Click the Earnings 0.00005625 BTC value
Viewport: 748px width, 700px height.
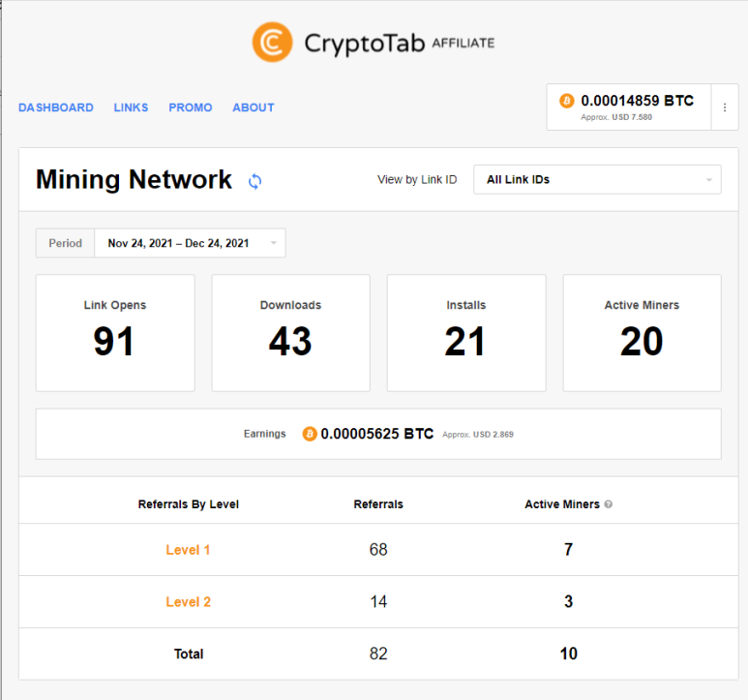376,434
